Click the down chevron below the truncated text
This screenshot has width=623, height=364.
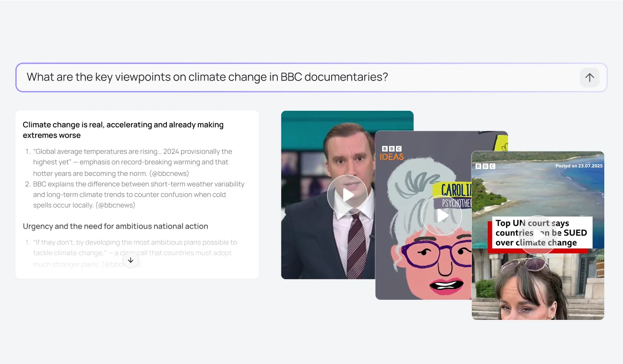click(x=130, y=260)
